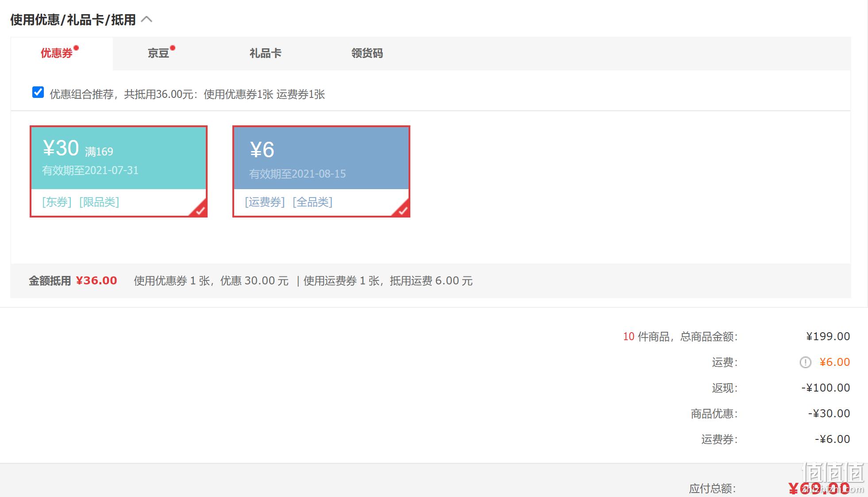Click the 10 件商品 item count text

646,337
